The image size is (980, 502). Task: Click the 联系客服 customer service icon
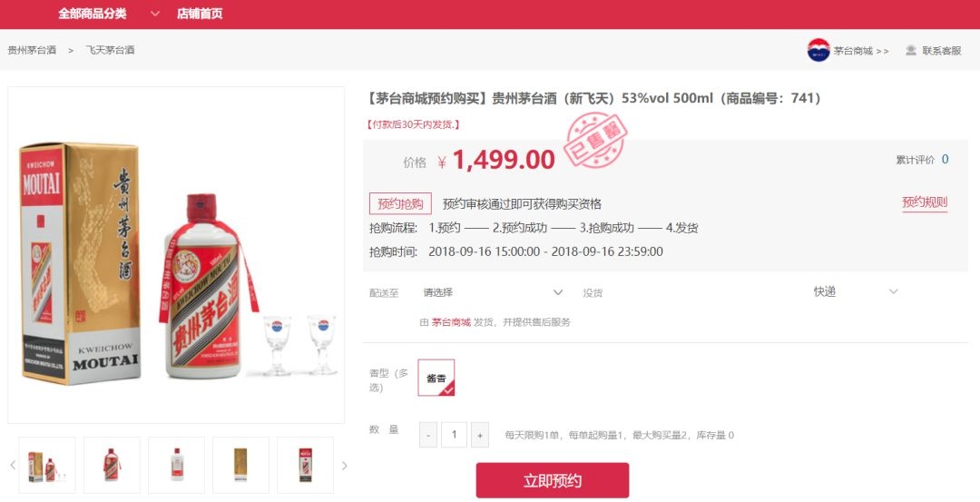(911, 50)
